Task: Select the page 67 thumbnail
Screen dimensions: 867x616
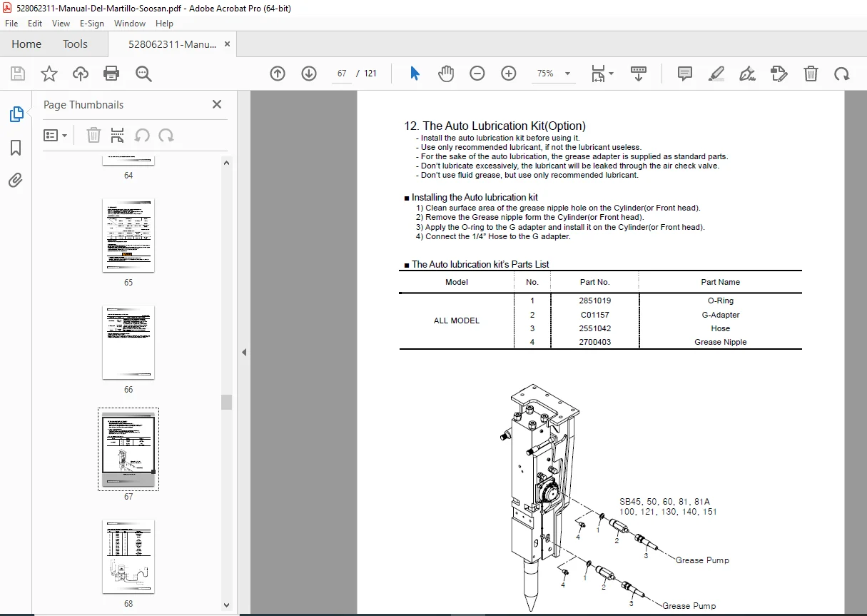Action: [128, 449]
